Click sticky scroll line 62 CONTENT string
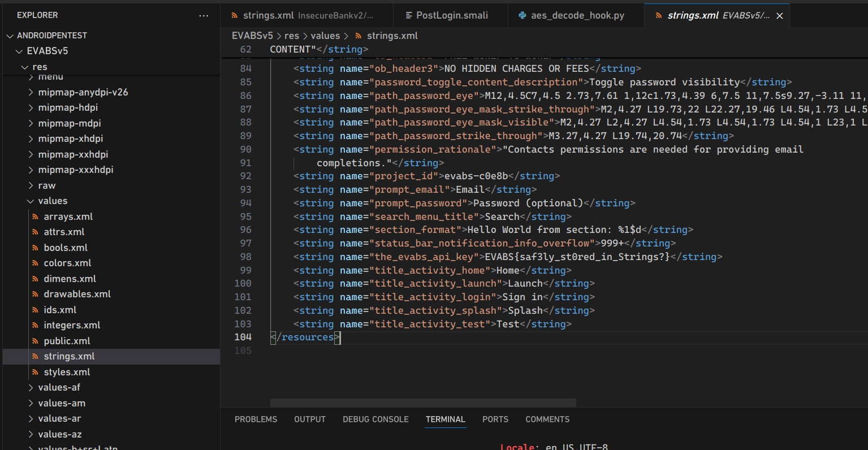Viewport: 868px width, 450px height. [x=319, y=49]
